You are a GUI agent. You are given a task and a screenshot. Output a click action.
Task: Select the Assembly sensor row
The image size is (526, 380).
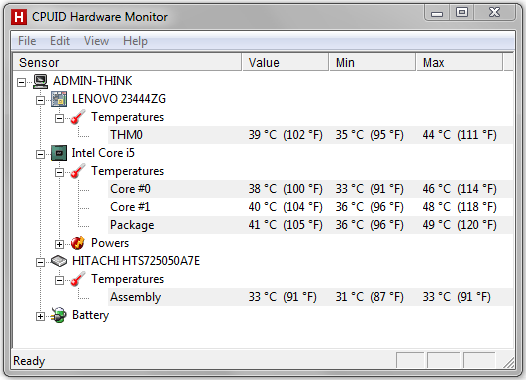tap(310, 297)
